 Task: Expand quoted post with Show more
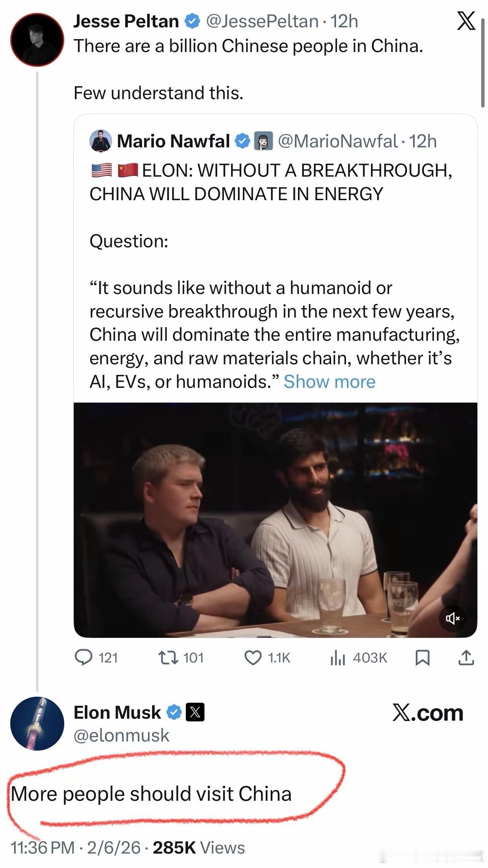click(329, 381)
